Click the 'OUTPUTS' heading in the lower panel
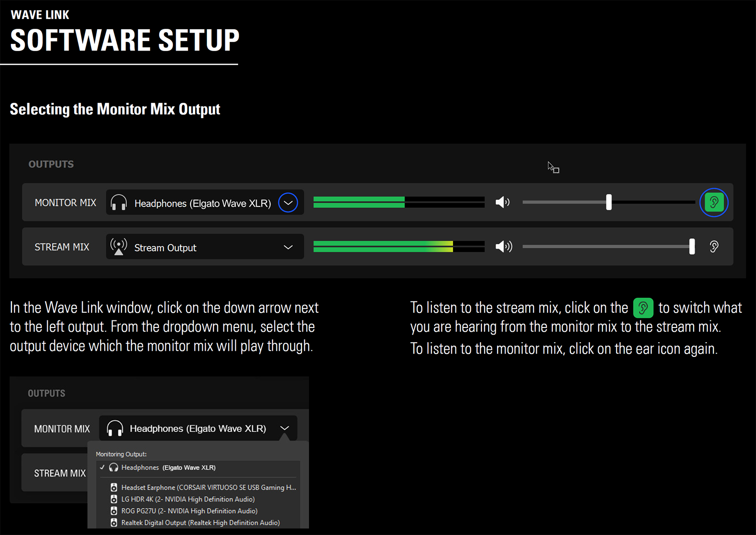Viewport: 756px width, 535px height. (x=47, y=393)
